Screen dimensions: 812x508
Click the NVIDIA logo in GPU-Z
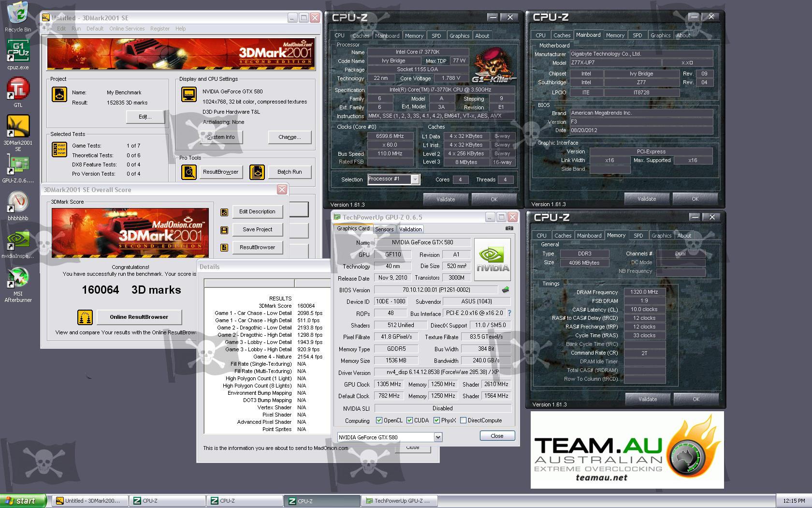[493, 260]
